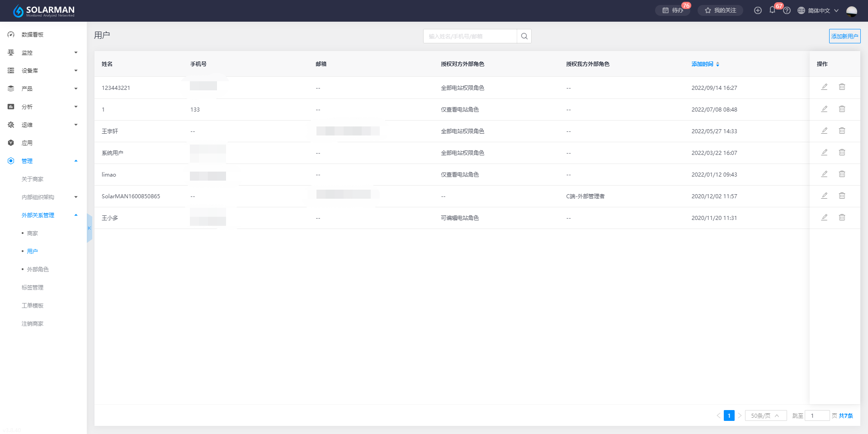The image size is (868, 434).
Task: Click the search magnifier icon
Action: 524,36
